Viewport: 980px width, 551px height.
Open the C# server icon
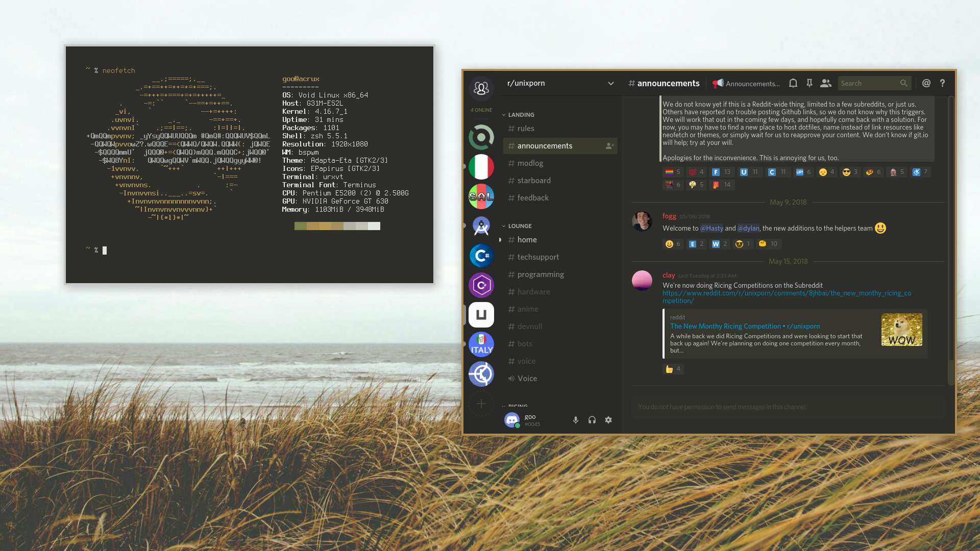(481, 256)
